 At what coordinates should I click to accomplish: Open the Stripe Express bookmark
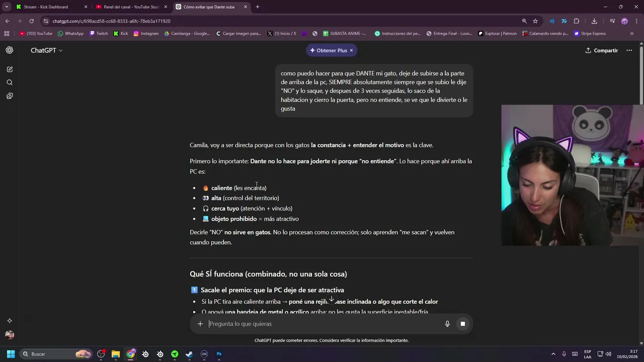click(x=590, y=34)
